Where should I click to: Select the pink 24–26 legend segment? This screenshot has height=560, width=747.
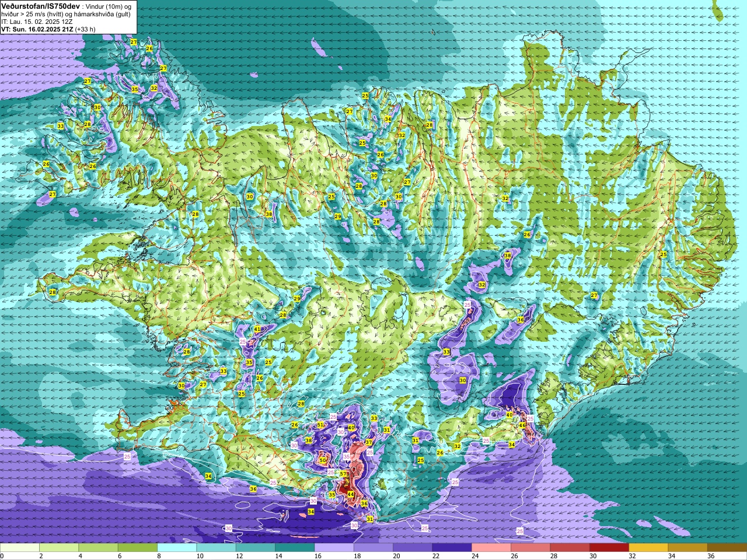(x=491, y=548)
